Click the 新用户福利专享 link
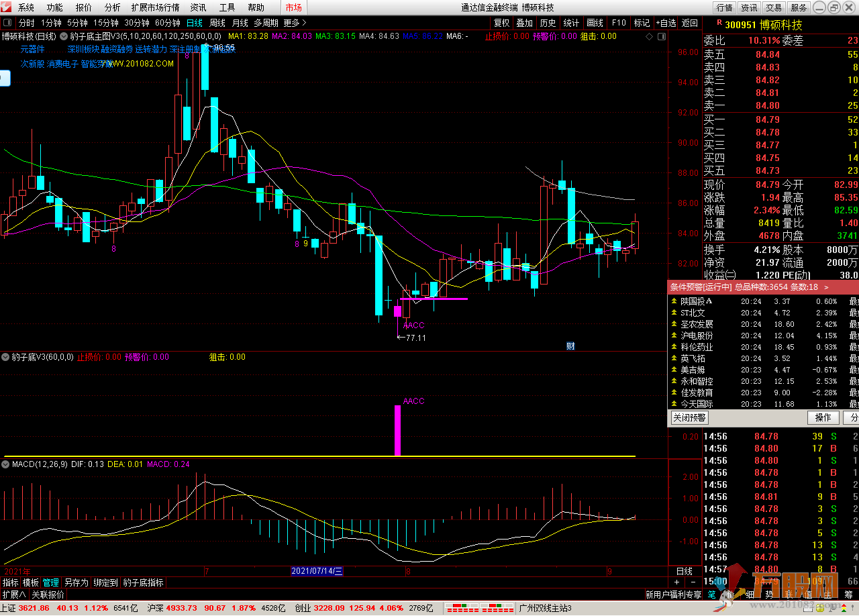This screenshot has height=616, width=859. coord(673,595)
